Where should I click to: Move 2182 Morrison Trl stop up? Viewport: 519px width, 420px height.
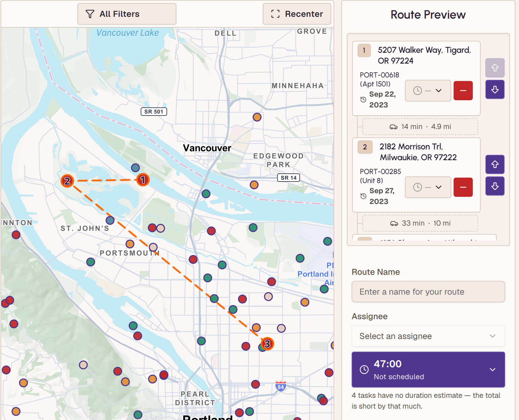(495, 164)
